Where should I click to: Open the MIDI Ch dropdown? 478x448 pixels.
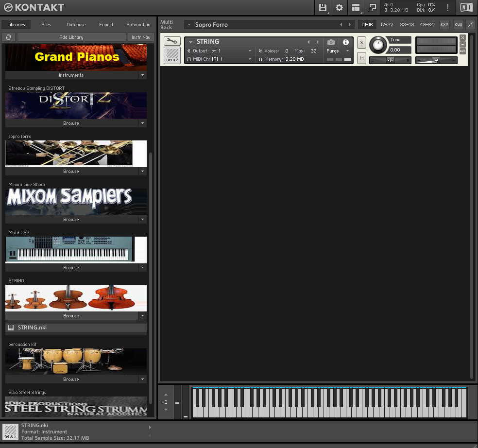point(250,59)
